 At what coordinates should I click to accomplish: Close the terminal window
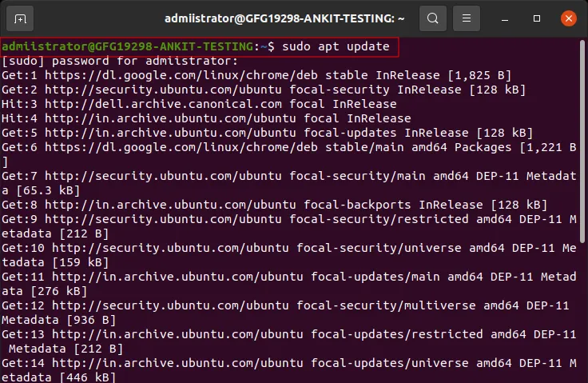click(x=569, y=18)
